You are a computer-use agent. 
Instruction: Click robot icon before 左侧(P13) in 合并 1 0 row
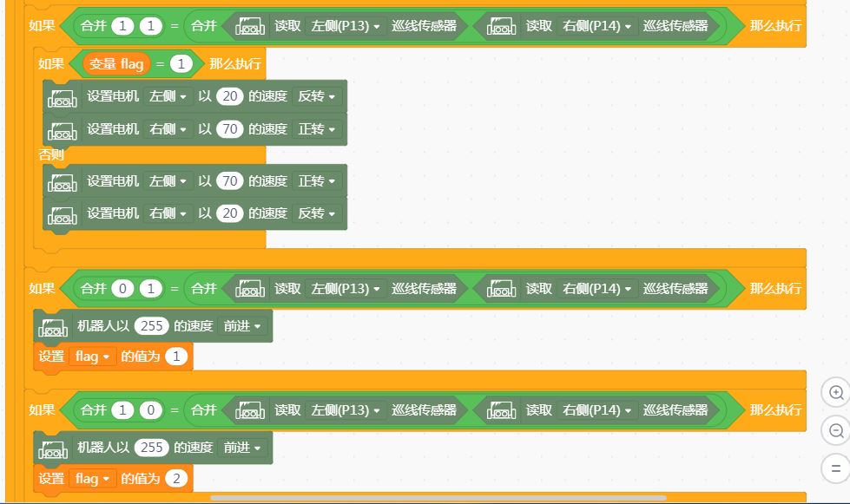coord(250,409)
